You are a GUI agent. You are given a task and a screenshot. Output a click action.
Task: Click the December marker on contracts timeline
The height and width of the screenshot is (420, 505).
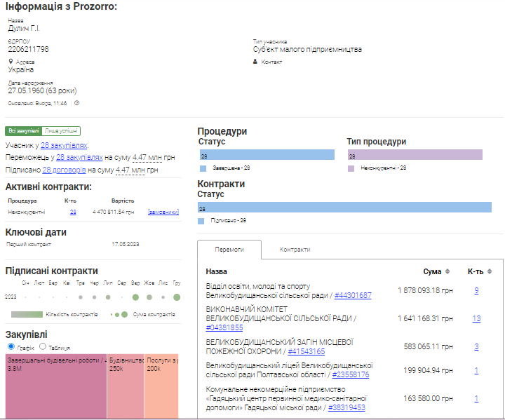click(176, 297)
